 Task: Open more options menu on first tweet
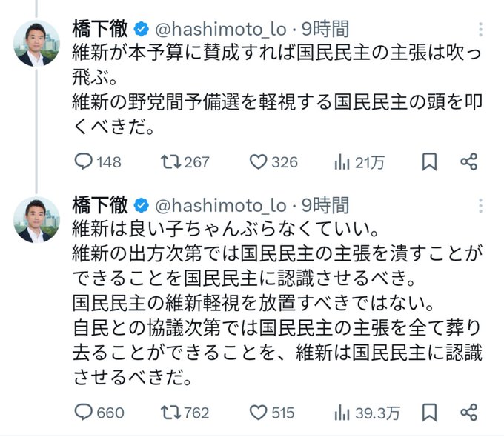(480, 29)
